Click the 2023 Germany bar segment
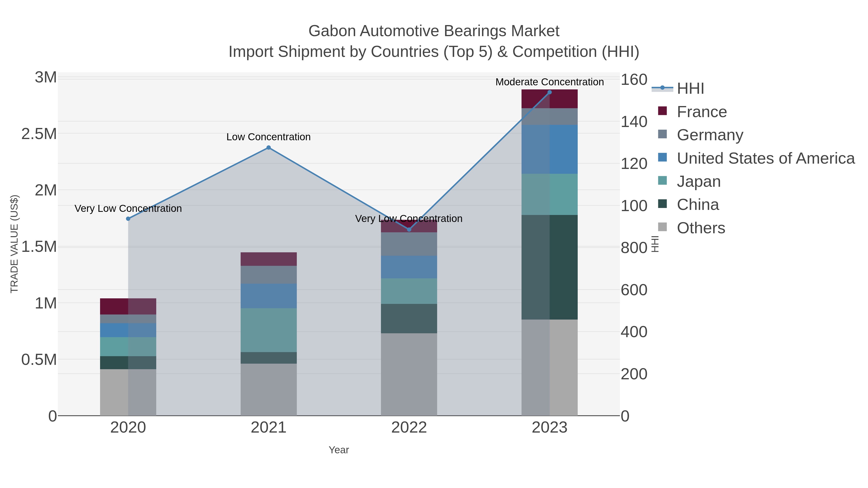Viewport: 868px width, 488px height. [x=549, y=117]
